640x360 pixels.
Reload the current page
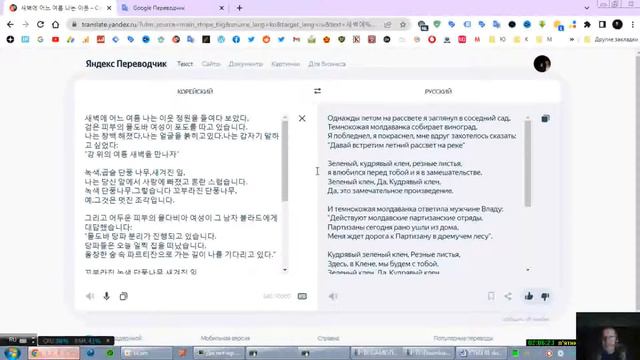tap(40, 24)
